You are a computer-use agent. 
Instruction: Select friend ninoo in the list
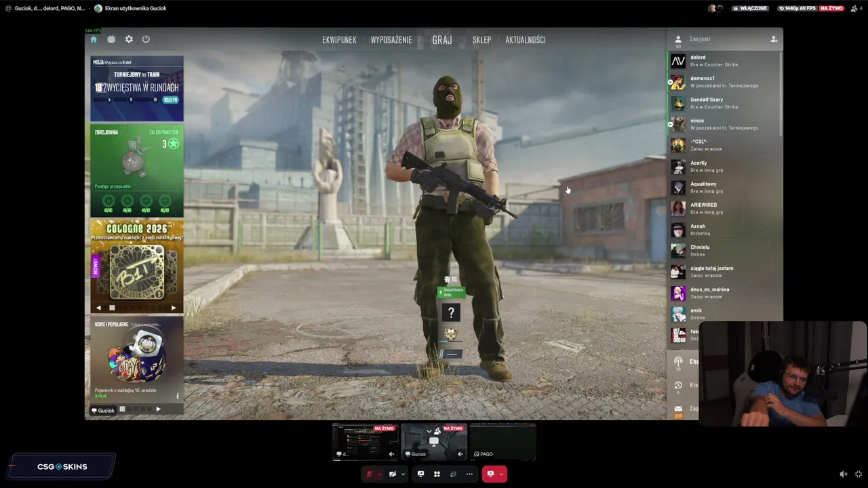click(724, 124)
